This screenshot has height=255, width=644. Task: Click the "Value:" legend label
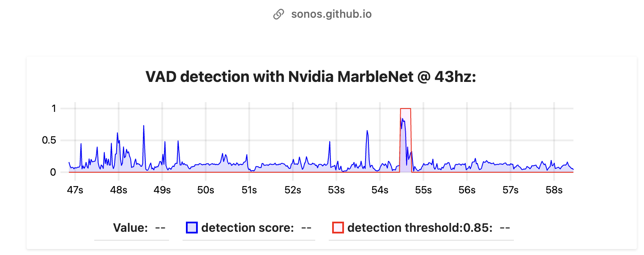130,228
